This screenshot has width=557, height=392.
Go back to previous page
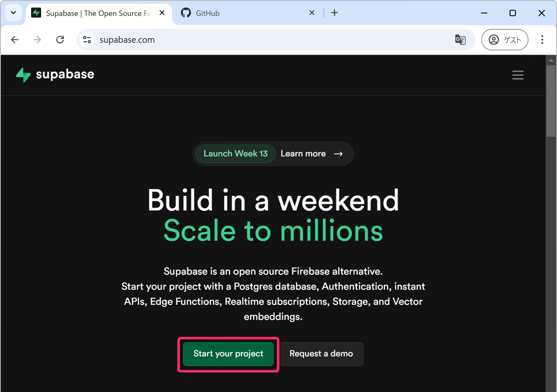pyautogui.click(x=15, y=40)
